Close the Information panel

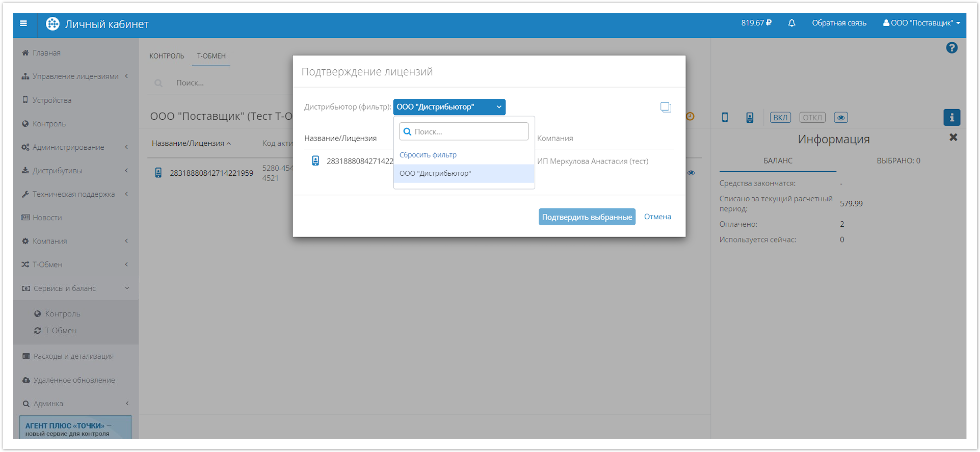pyautogui.click(x=953, y=138)
